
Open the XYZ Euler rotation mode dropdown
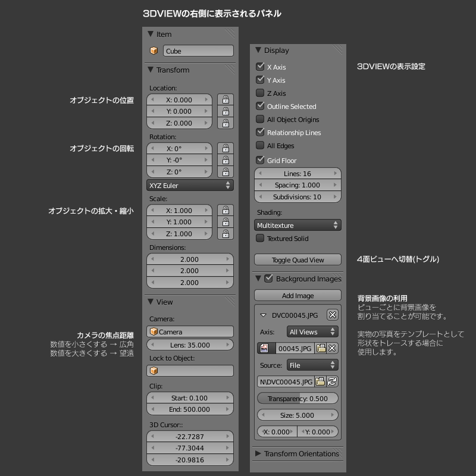pyautogui.click(x=190, y=186)
